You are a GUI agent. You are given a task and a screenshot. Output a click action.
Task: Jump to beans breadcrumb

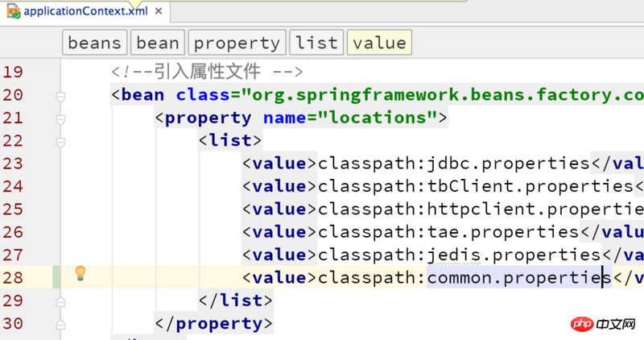click(94, 43)
